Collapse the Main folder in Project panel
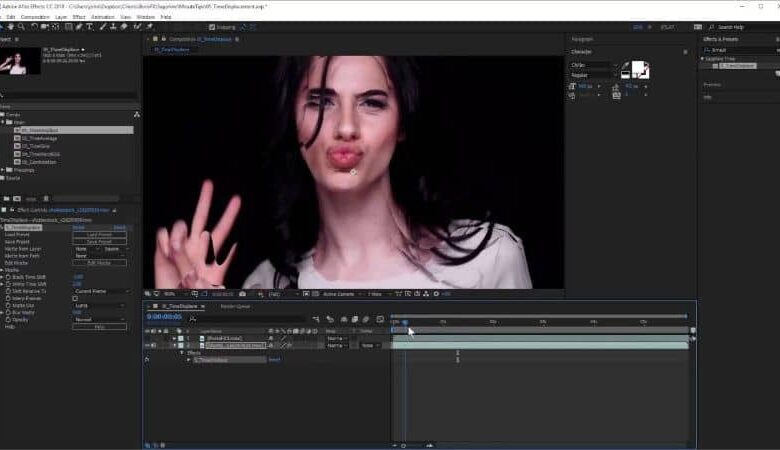This screenshot has width=780, height=450. click(x=3, y=122)
